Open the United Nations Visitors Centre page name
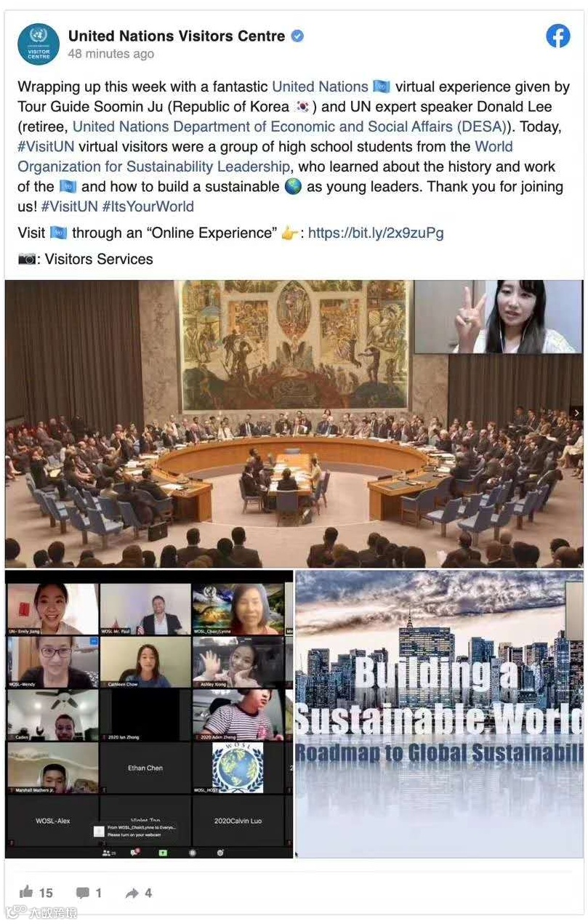 177,36
